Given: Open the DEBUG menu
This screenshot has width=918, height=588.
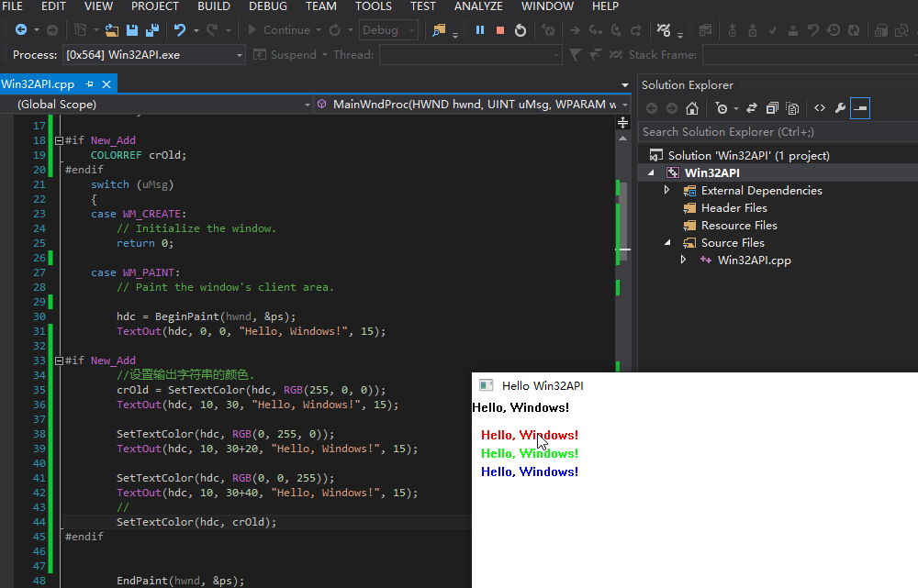Looking at the screenshot, I should point(267,6).
